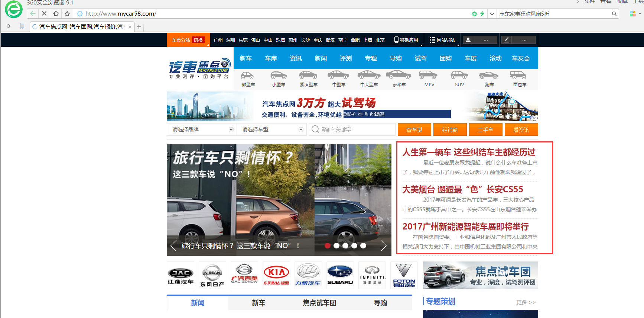This screenshot has height=318, width=644.
Task: Stop loading with the X button
Action: 44,14
